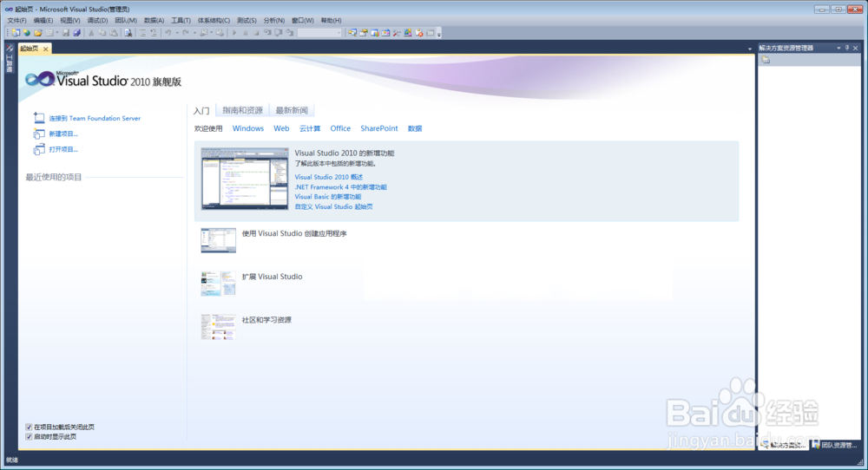Close the 起始页 document tab
This screenshot has height=470, width=868.
[x=45, y=49]
